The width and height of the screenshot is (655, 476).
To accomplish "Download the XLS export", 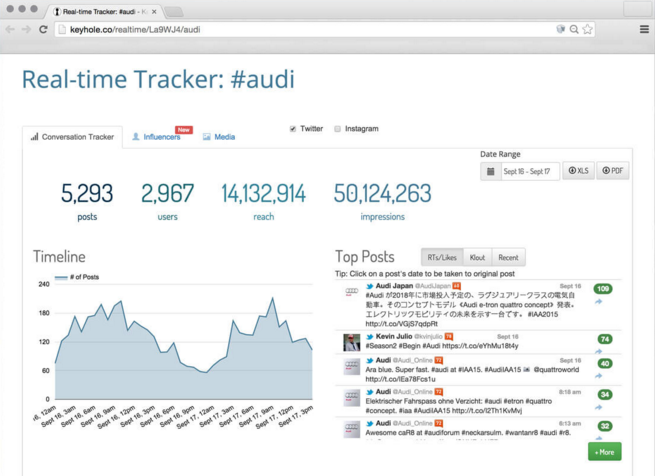I will point(579,171).
